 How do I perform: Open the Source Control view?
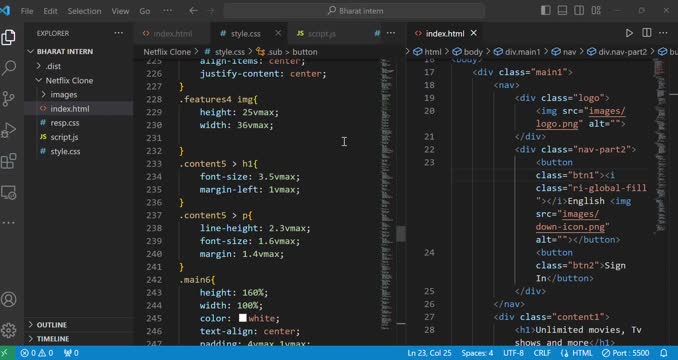9,99
